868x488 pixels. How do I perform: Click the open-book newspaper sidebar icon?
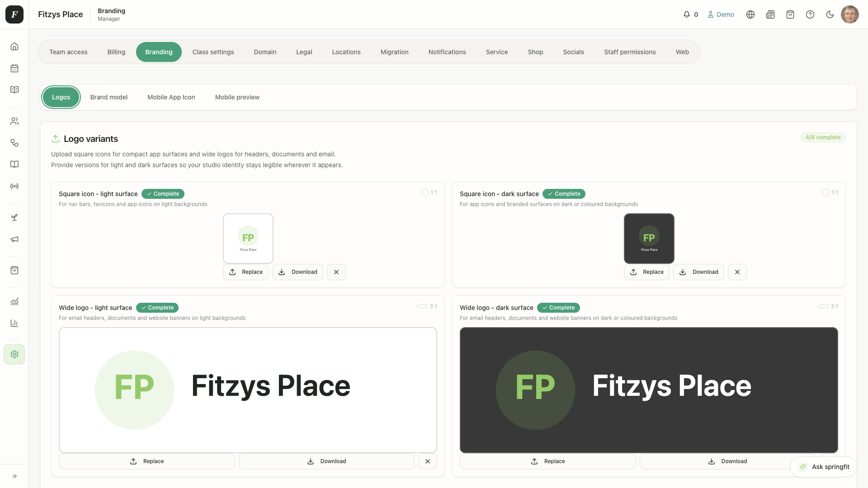(x=14, y=90)
